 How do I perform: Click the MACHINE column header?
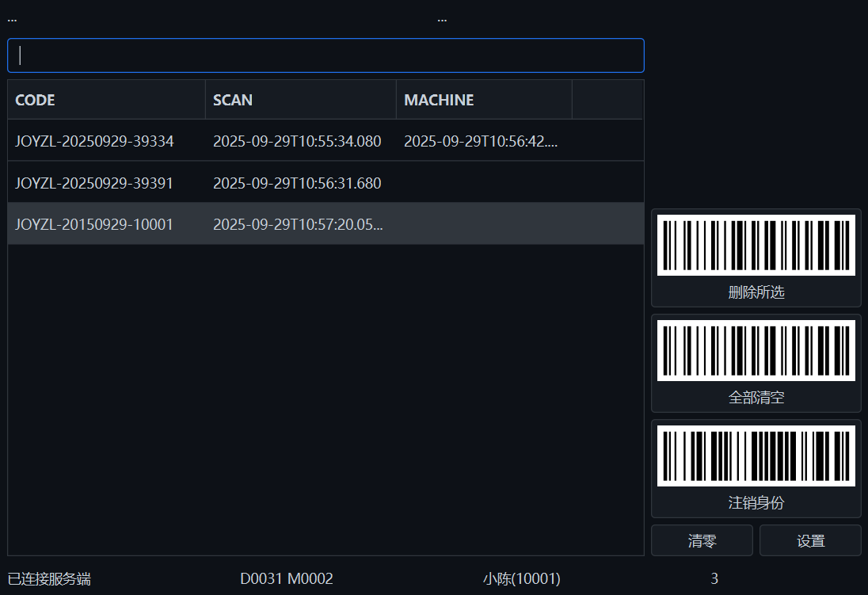pyautogui.click(x=484, y=100)
